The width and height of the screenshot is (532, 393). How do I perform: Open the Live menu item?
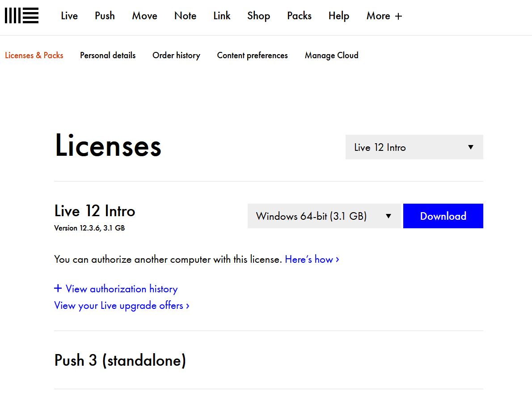point(69,16)
